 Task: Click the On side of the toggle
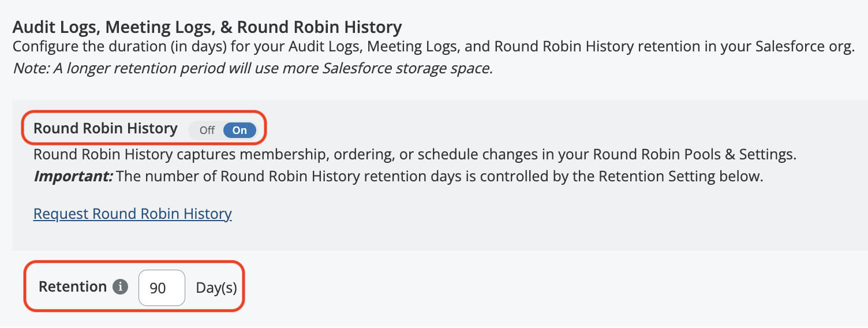tap(240, 130)
